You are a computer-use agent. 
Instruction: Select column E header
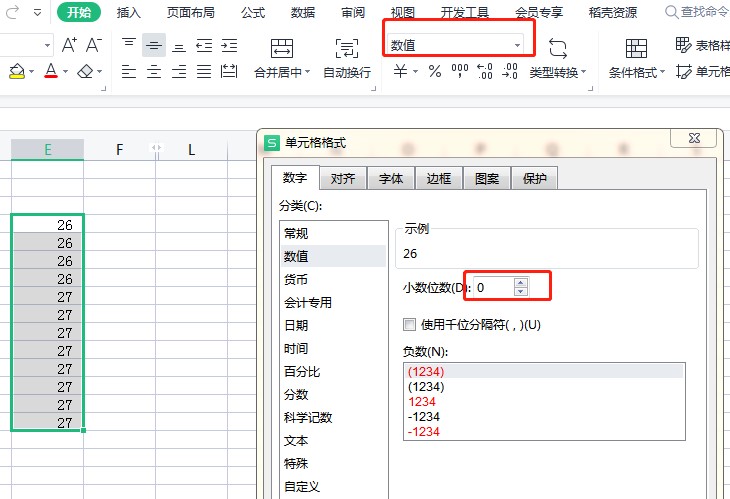coord(47,149)
